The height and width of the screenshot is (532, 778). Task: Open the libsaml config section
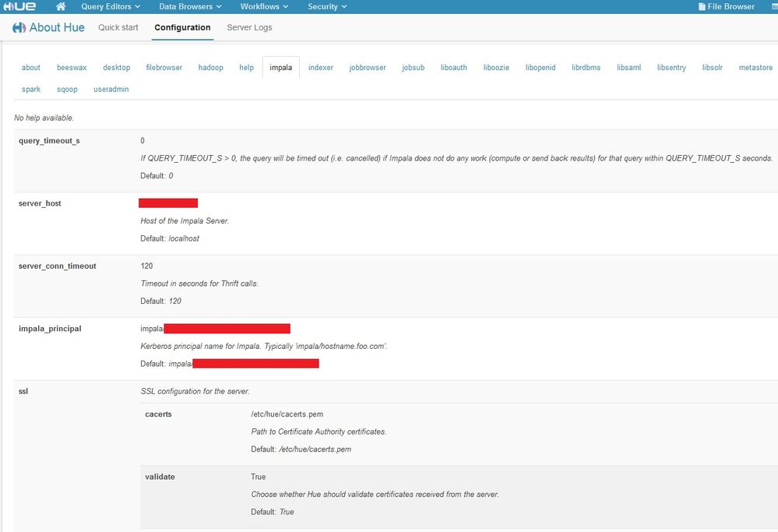point(629,68)
